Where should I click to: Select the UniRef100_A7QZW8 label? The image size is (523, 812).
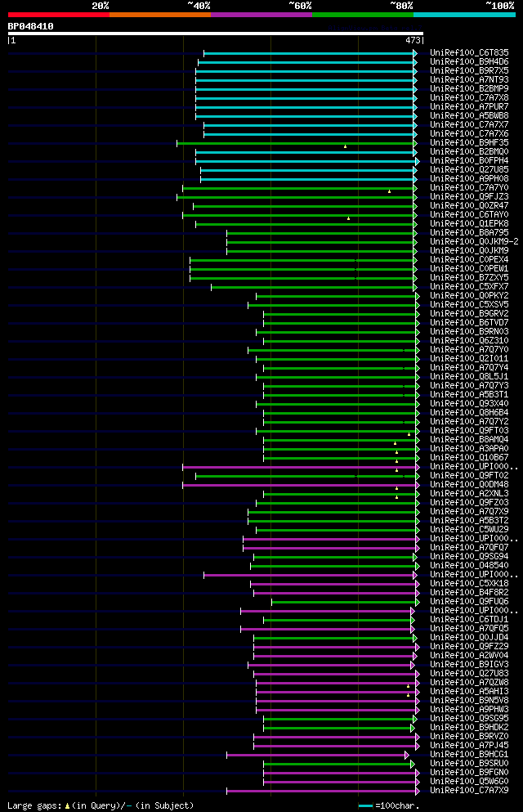pos(469,683)
